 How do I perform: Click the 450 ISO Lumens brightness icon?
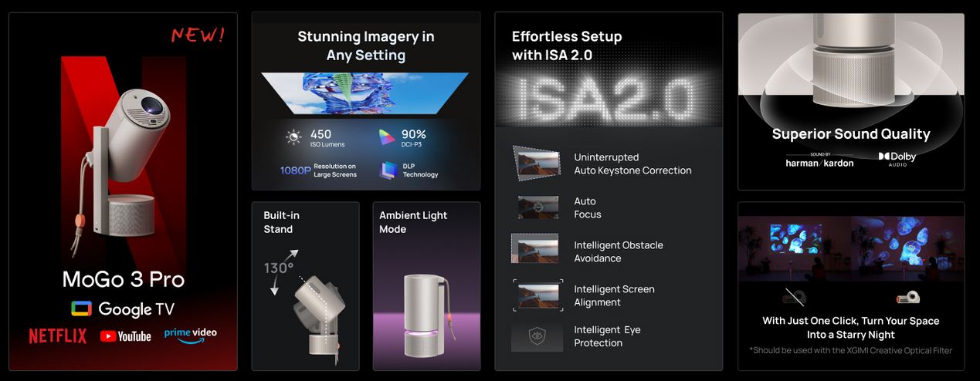tap(294, 137)
